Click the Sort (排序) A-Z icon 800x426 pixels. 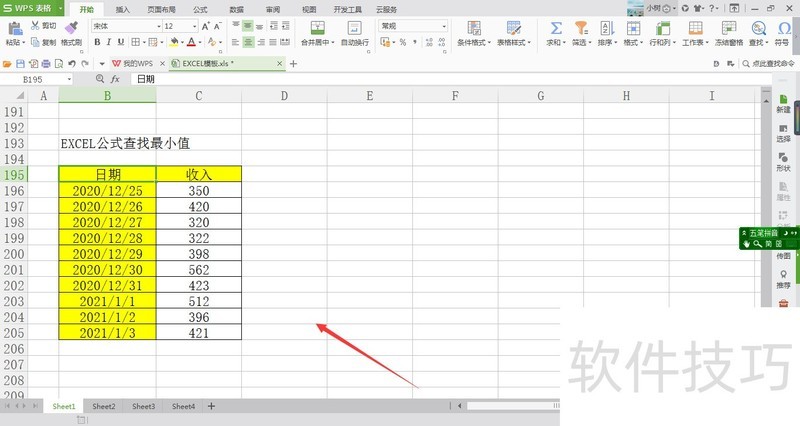tap(607, 28)
